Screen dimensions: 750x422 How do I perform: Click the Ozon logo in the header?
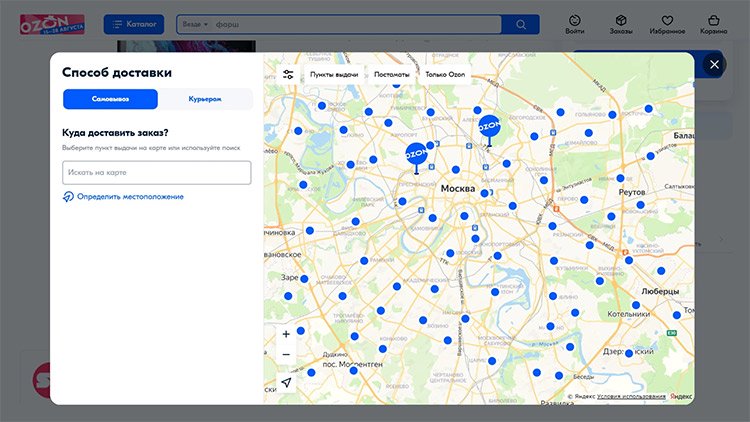click(x=52, y=24)
